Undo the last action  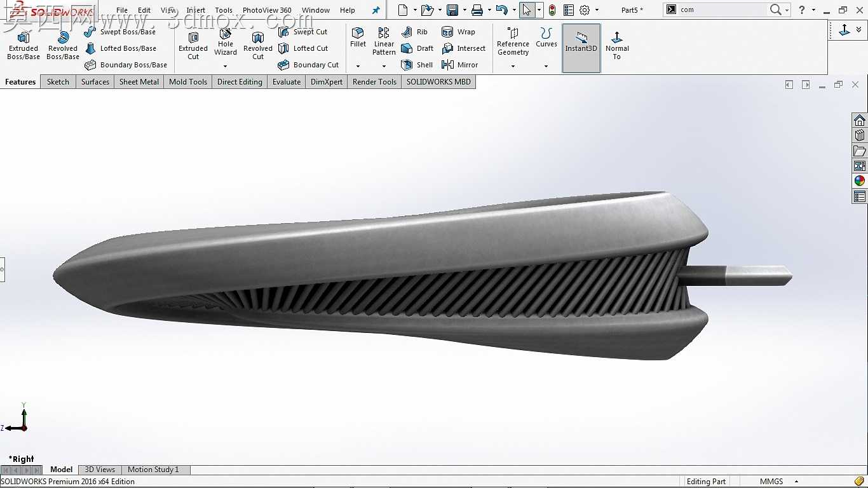pos(501,10)
